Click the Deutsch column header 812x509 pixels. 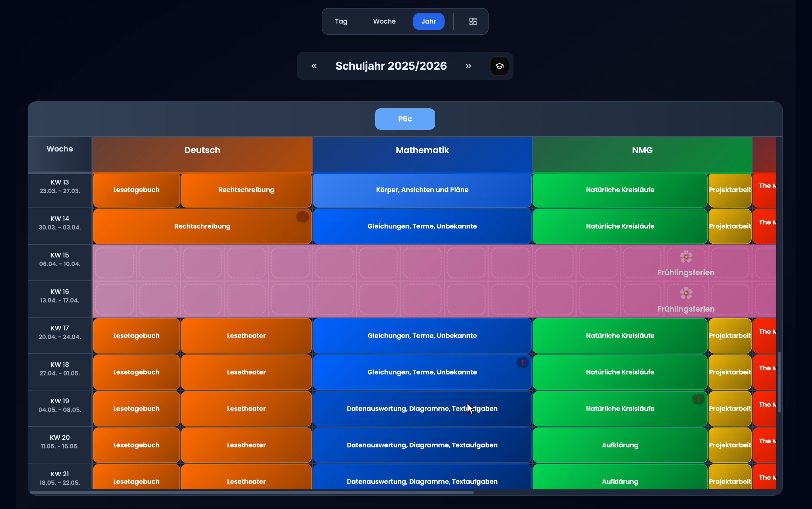[x=202, y=155]
